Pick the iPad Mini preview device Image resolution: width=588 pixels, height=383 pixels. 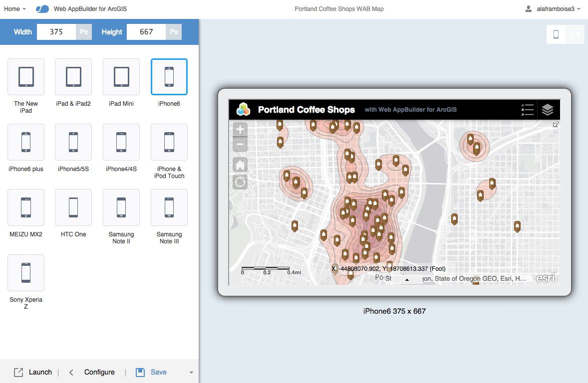click(x=121, y=77)
